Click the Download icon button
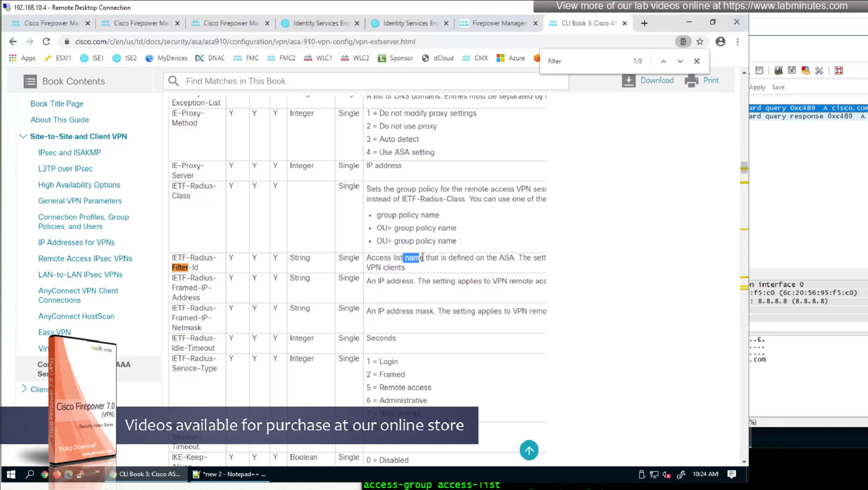Viewport: 868px width, 490px height. [x=629, y=80]
